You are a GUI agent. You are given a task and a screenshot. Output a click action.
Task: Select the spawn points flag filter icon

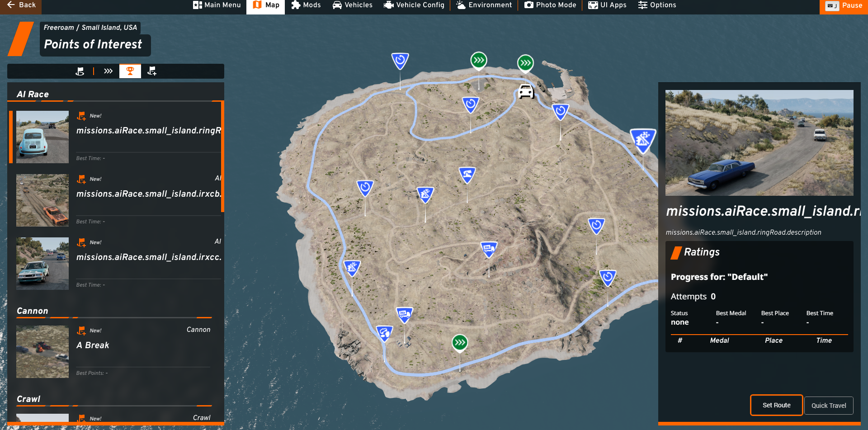(80, 71)
